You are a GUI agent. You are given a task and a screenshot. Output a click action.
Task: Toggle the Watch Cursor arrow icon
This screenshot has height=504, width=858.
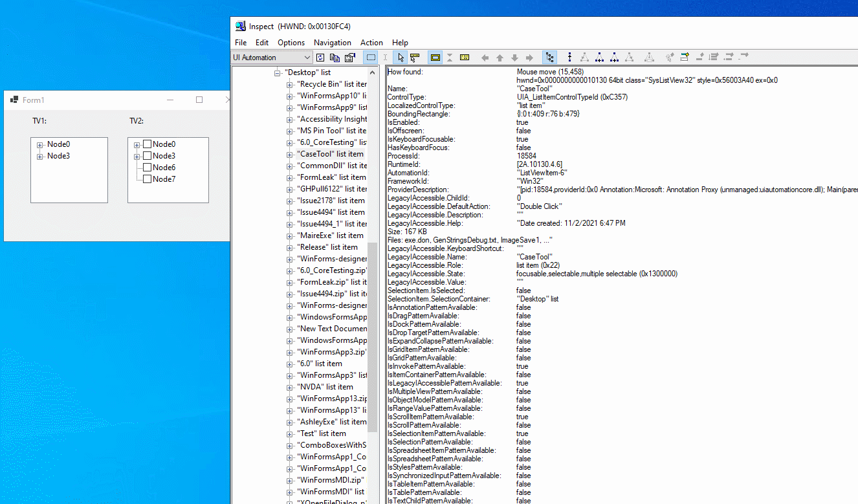(x=401, y=58)
